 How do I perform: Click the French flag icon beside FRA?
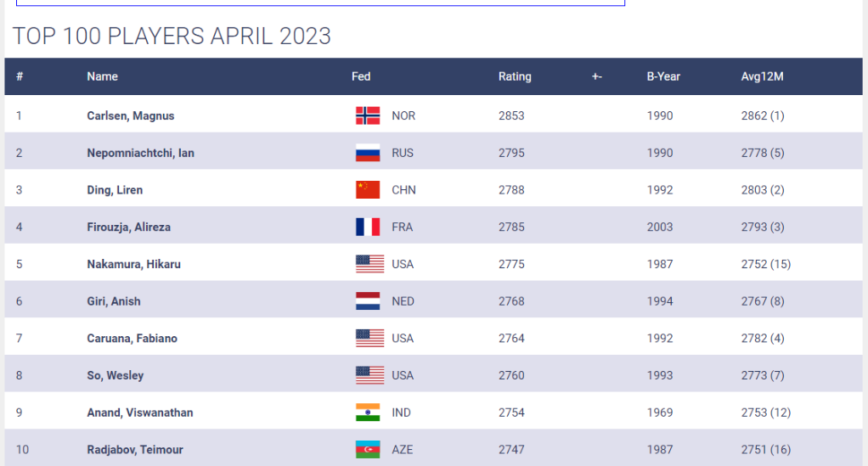point(368,227)
